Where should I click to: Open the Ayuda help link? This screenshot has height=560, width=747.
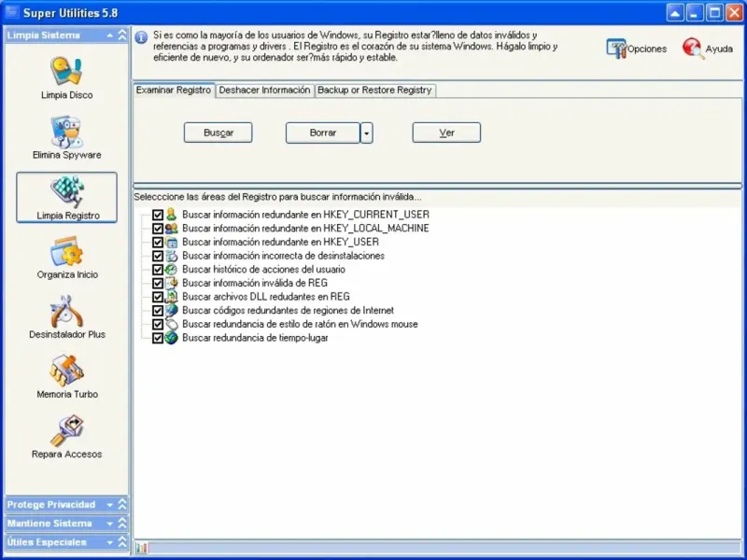719,49
